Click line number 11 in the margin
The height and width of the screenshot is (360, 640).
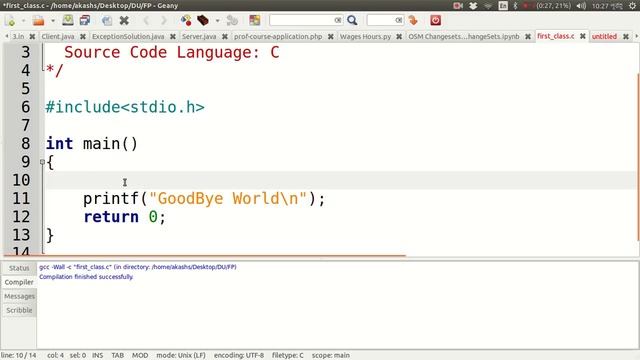[x=21, y=199]
